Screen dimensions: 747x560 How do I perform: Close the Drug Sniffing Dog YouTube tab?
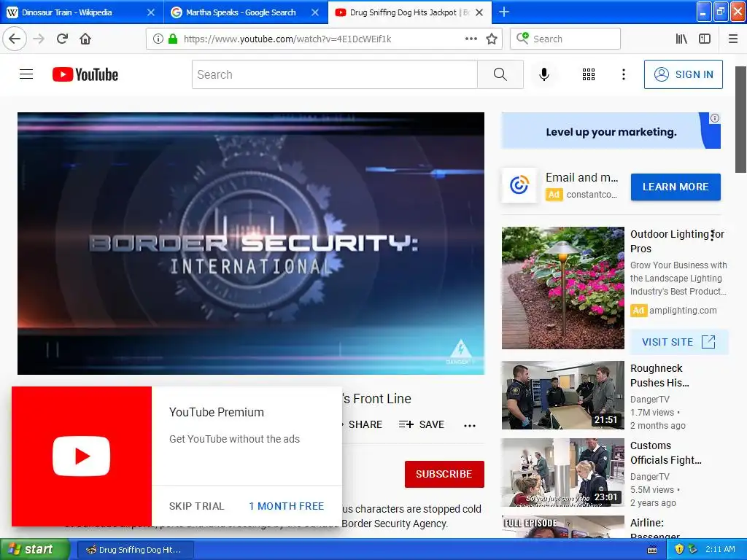pyautogui.click(x=479, y=12)
